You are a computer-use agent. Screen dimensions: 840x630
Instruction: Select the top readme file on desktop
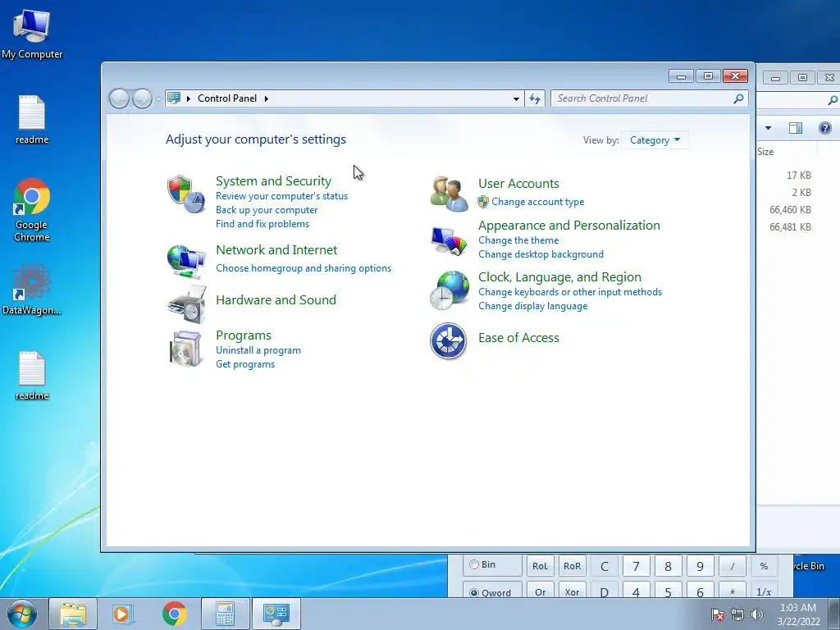tap(32, 120)
